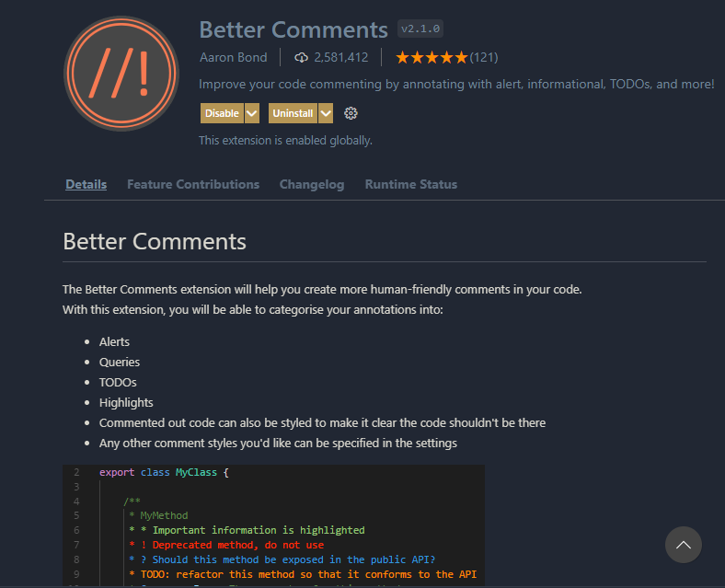
Task: Open the Changelog tab
Action: click(312, 184)
